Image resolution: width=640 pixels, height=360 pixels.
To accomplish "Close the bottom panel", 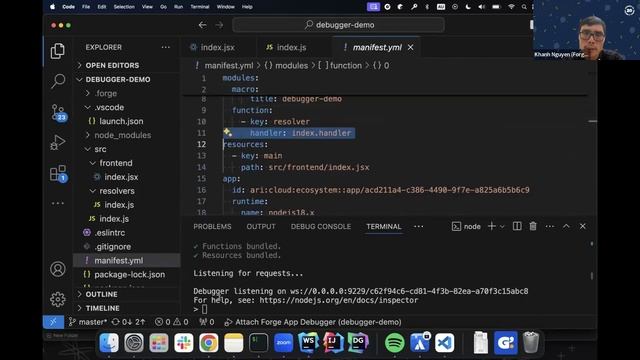I will 582,226.
